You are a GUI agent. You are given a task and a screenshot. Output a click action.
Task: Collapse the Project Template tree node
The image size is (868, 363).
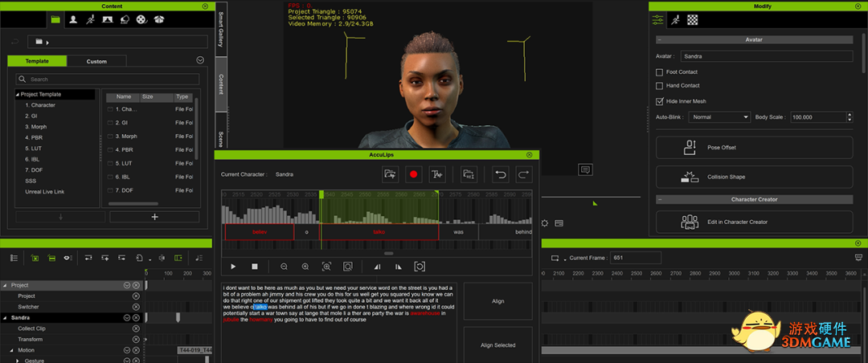point(18,95)
